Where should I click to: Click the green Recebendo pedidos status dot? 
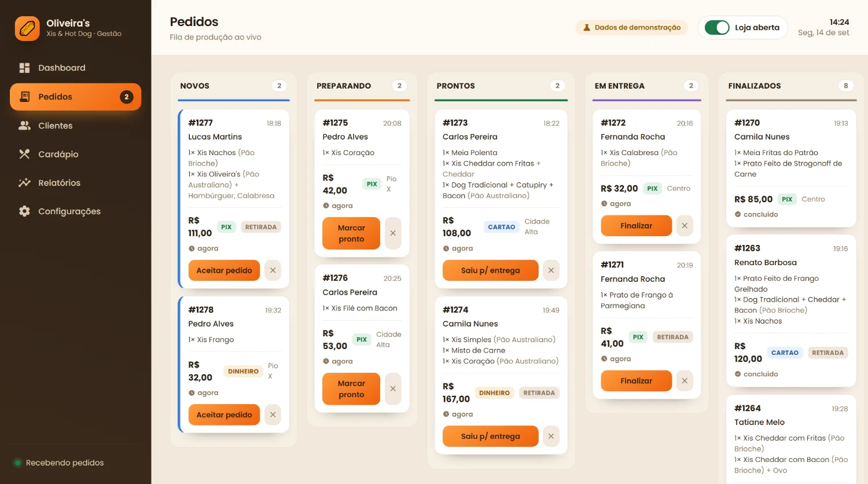tap(18, 463)
